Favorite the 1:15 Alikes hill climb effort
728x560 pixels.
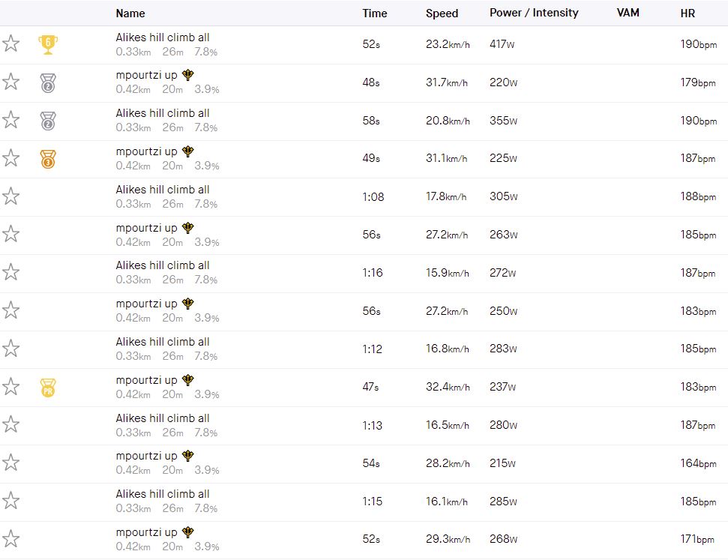(x=10, y=501)
